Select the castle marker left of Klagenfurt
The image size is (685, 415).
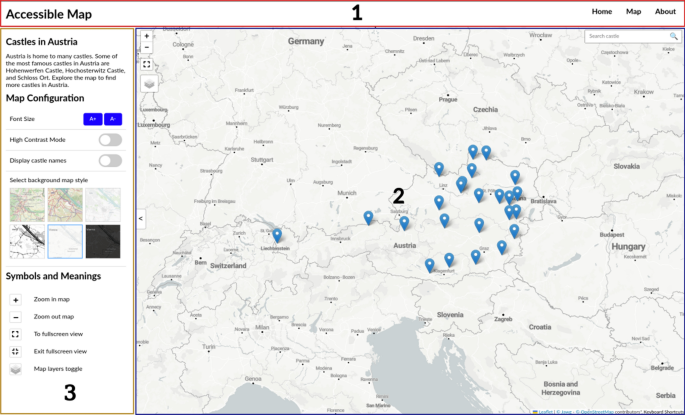[x=430, y=266]
